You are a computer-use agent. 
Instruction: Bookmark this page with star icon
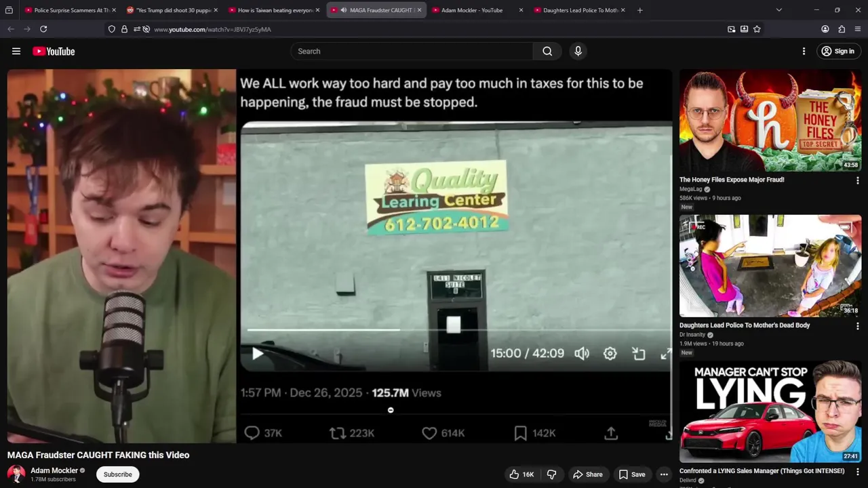tap(757, 29)
